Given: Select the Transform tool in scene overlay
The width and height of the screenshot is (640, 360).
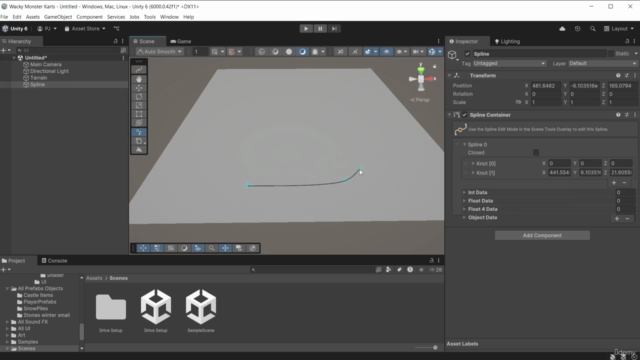Looking at the screenshot, I should click(x=139, y=123).
